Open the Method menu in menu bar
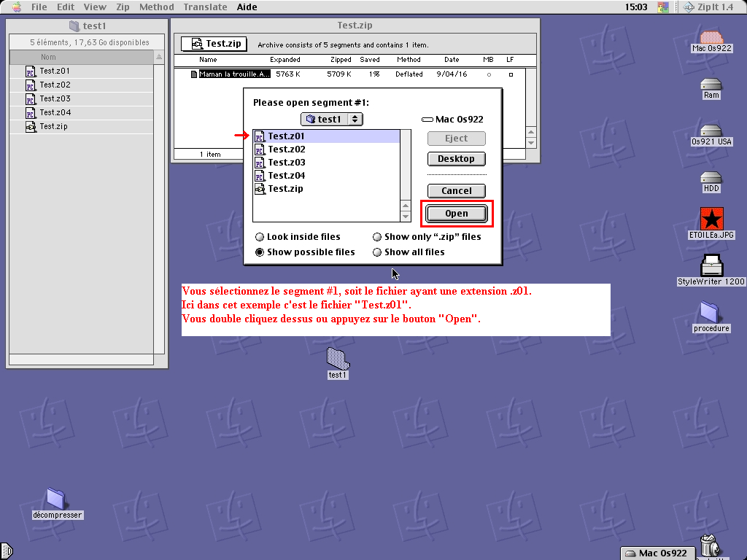This screenshot has width=747, height=560. pyautogui.click(x=156, y=7)
